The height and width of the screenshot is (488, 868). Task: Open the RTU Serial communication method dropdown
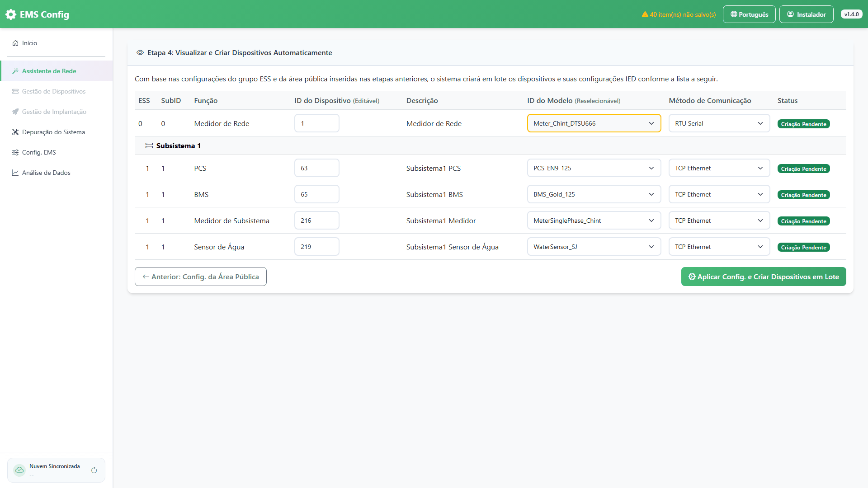719,123
